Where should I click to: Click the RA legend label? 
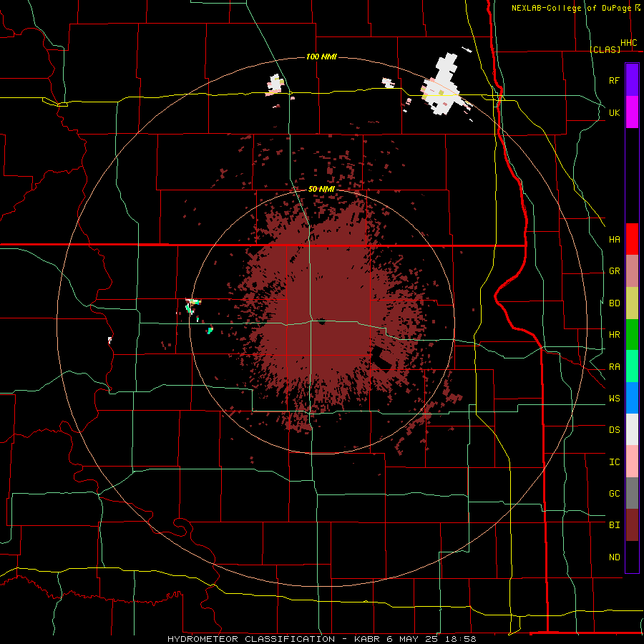(614, 367)
